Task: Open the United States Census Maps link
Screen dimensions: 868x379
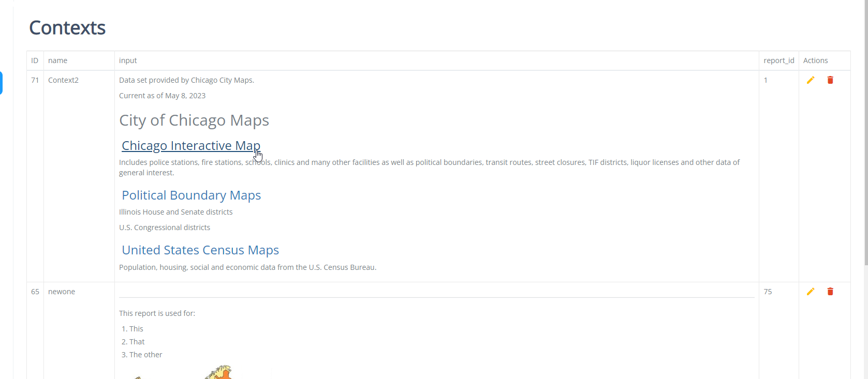Action: [200, 250]
